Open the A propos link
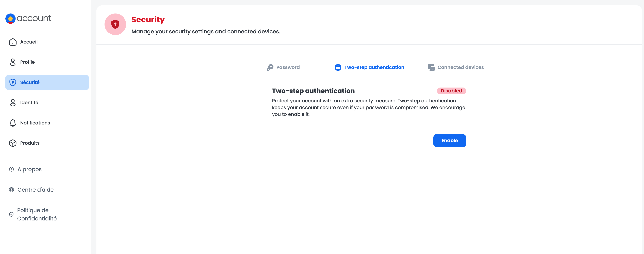Image resolution: width=644 pixels, height=254 pixels. tap(30, 170)
